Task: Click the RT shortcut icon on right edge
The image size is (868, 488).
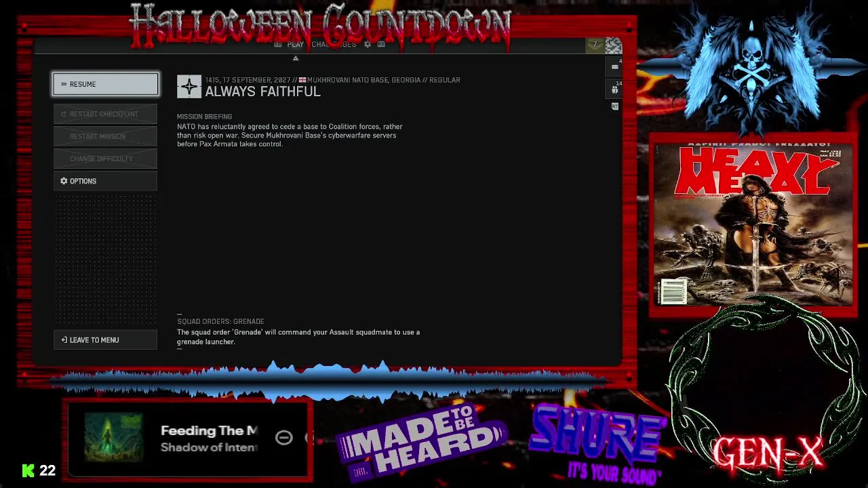Action: [x=615, y=106]
